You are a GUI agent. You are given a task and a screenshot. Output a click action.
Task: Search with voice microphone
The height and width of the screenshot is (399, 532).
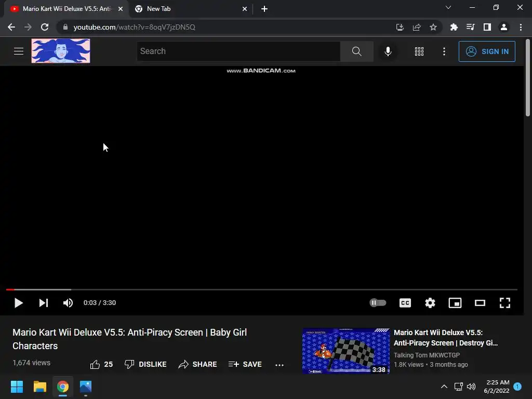tap(388, 51)
